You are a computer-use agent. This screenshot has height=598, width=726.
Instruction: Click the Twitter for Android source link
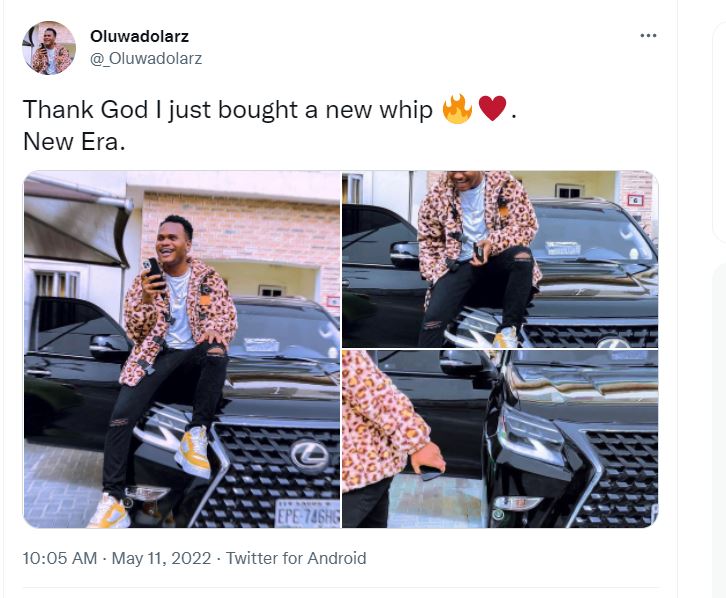[x=296, y=558]
